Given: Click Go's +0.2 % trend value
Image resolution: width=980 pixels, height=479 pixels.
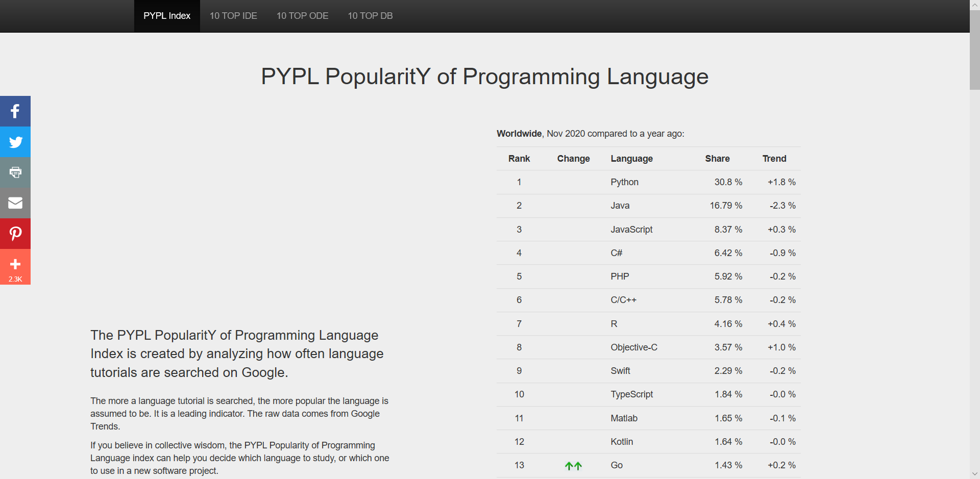Looking at the screenshot, I should 781,465.
